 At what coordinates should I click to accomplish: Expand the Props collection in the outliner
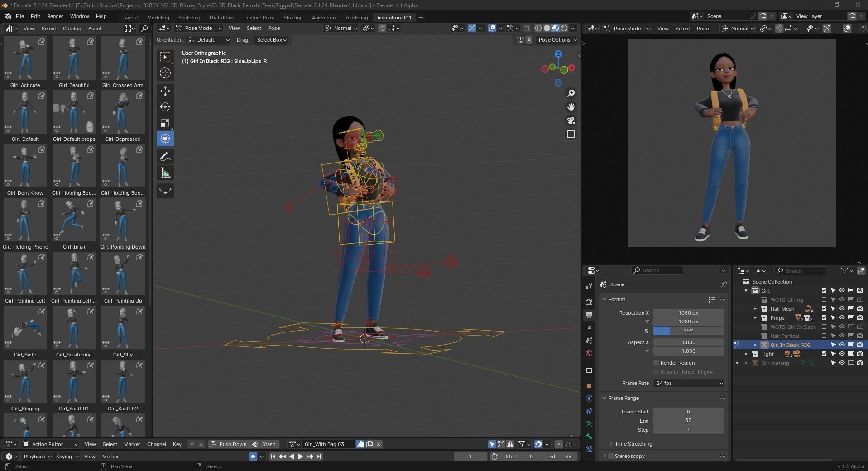pyautogui.click(x=755, y=318)
